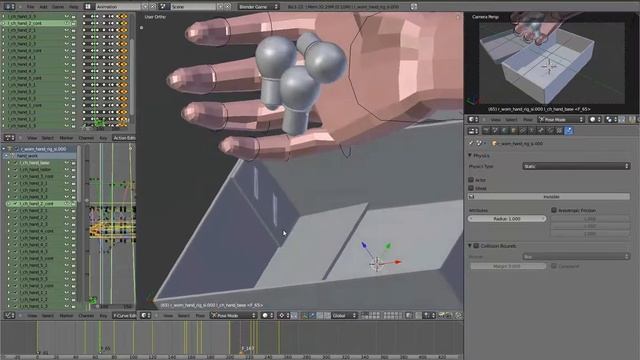640x360 pixels.
Task: Open pivot selector in camera view header
Action: pos(610,120)
